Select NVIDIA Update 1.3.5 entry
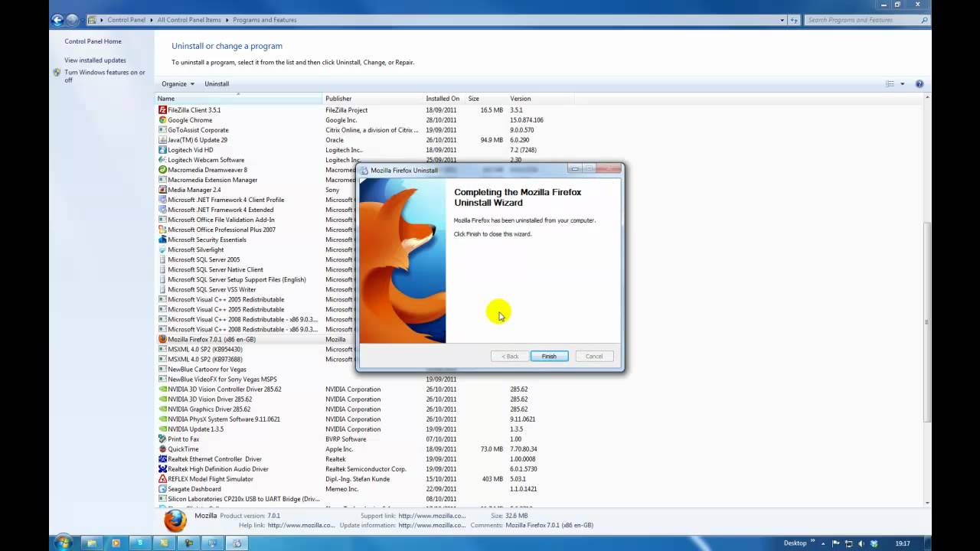Screen dimensions: 980x551 [x=195, y=429]
